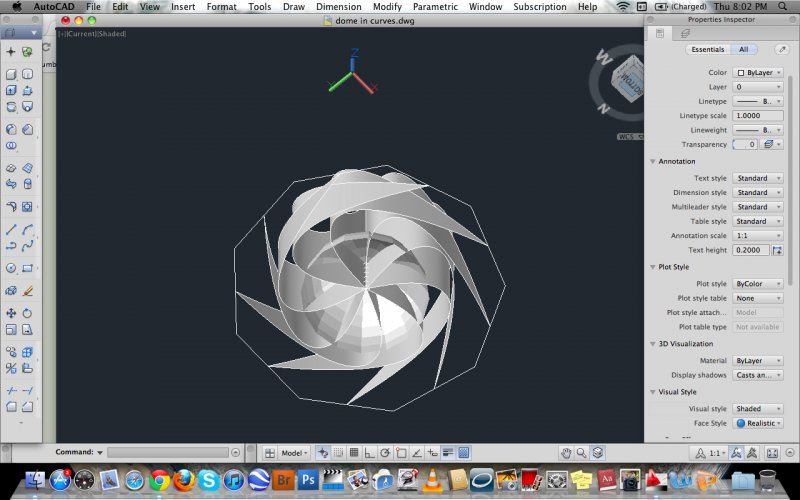This screenshot has width=800, height=500.
Task: Open the Visual style Shaded dropdown
Action: point(759,408)
